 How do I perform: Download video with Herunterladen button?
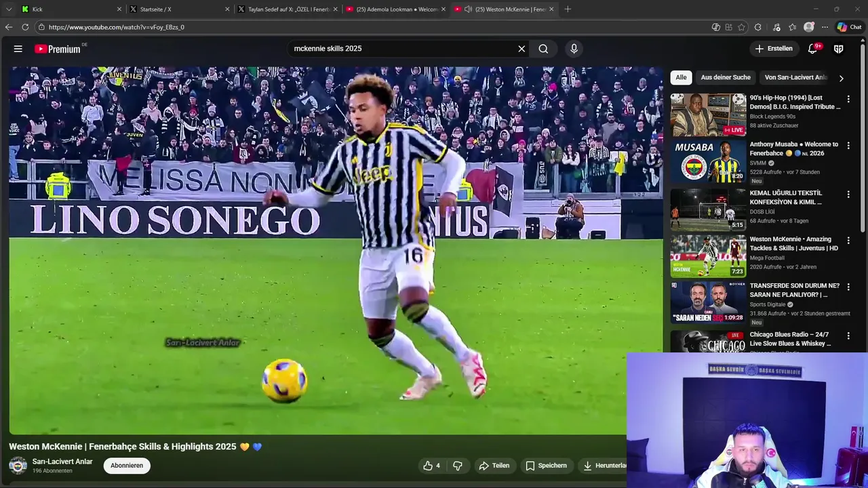[604, 466]
